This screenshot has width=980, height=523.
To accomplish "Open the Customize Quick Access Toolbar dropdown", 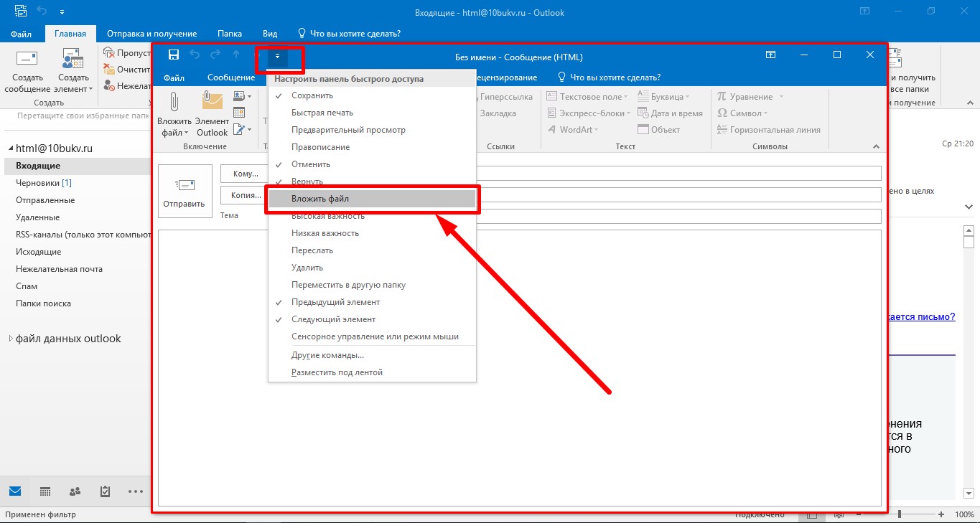I will 277,56.
